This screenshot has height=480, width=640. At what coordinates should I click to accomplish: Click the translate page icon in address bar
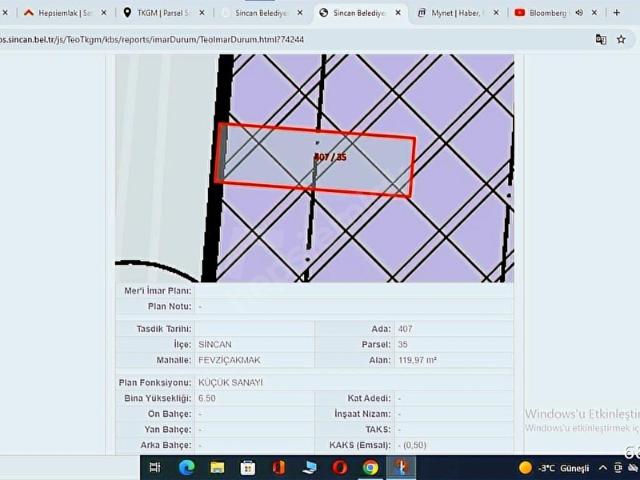click(x=600, y=39)
